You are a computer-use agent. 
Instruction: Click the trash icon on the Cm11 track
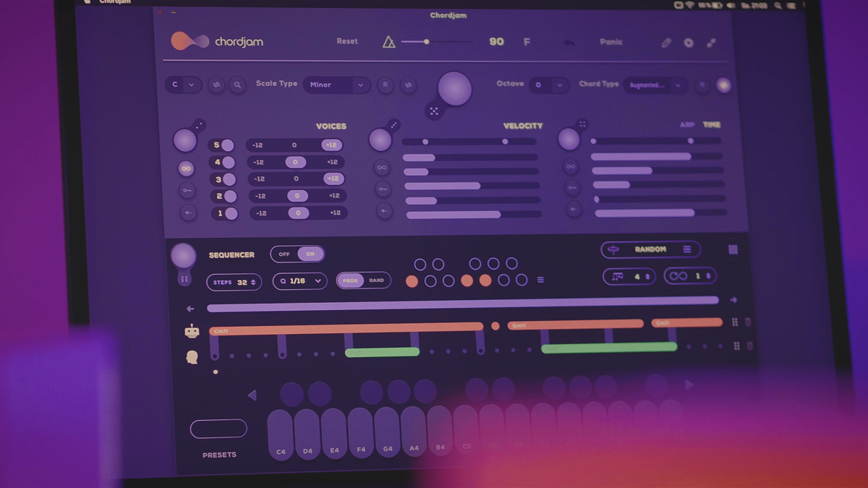748,322
